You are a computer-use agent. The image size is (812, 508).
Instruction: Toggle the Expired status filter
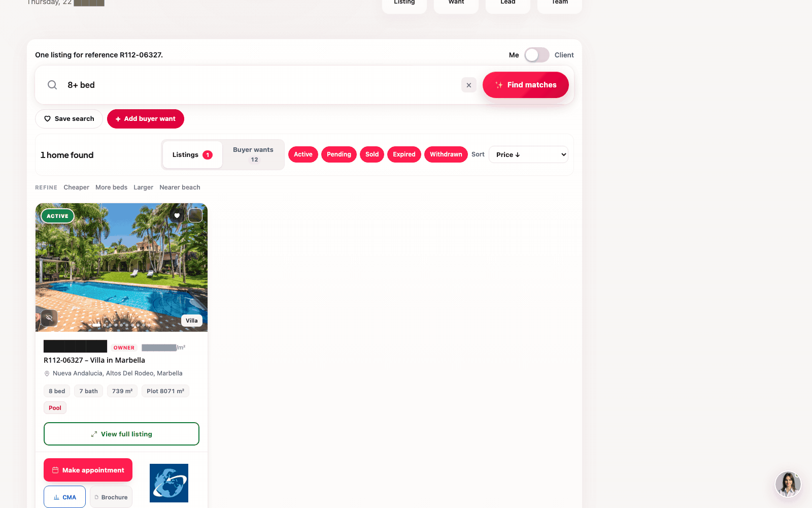tap(404, 154)
